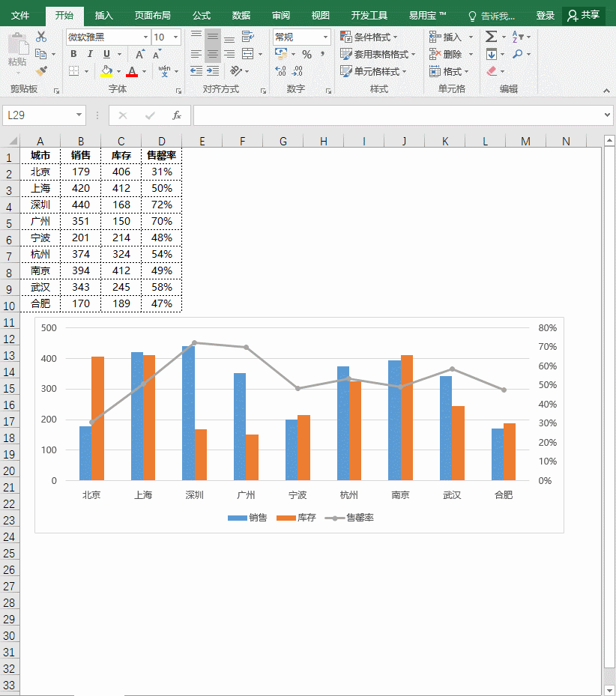Screen dimensions: 616x696
Task: Click the wén phonetic guide icon
Action: pyautogui.click(x=164, y=71)
